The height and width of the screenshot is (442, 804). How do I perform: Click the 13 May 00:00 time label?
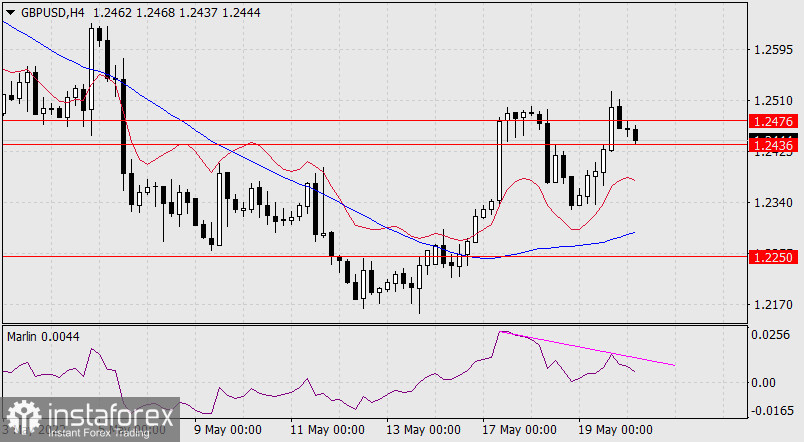tap(421, 430)
